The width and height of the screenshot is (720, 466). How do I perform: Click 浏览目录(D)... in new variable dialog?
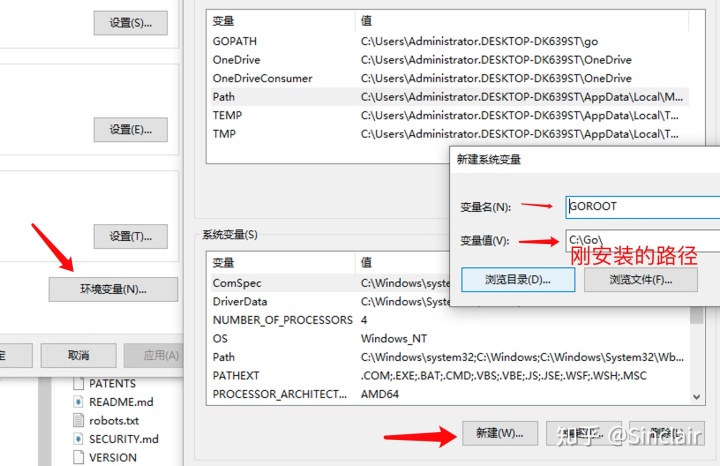(x=518, y=280)
